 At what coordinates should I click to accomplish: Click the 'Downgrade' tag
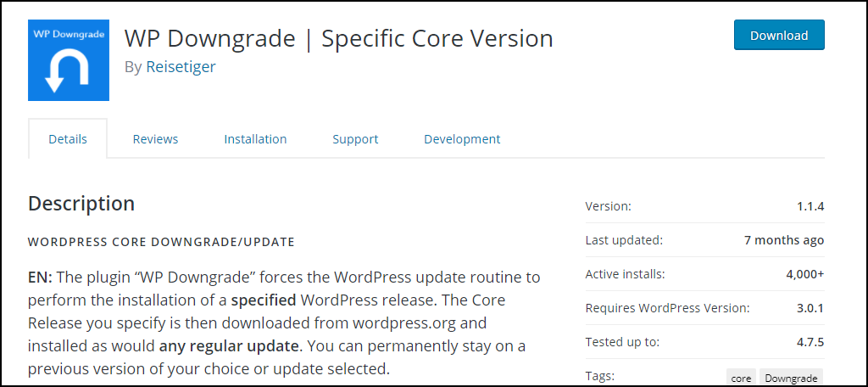click(x=791, y=379)
